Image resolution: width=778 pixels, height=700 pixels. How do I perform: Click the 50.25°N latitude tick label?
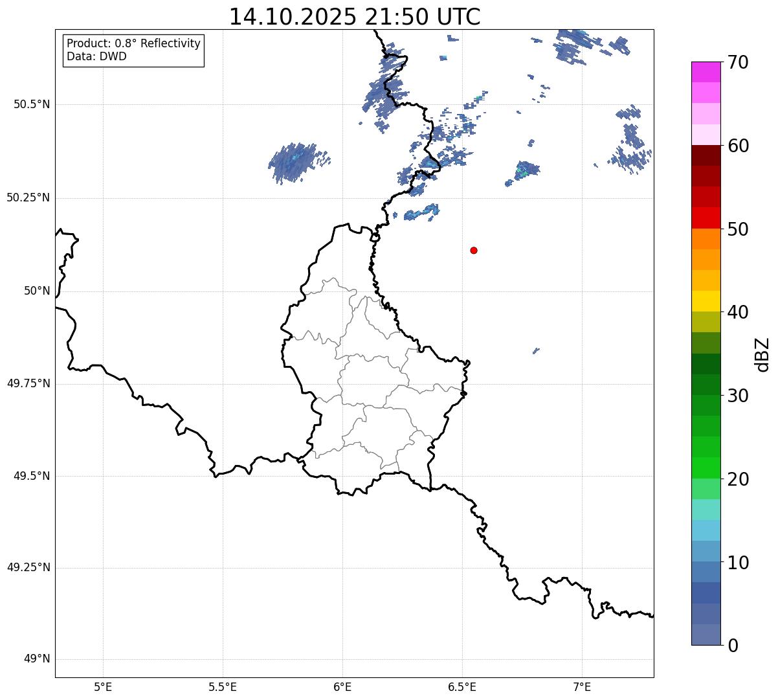click(28, 198)
